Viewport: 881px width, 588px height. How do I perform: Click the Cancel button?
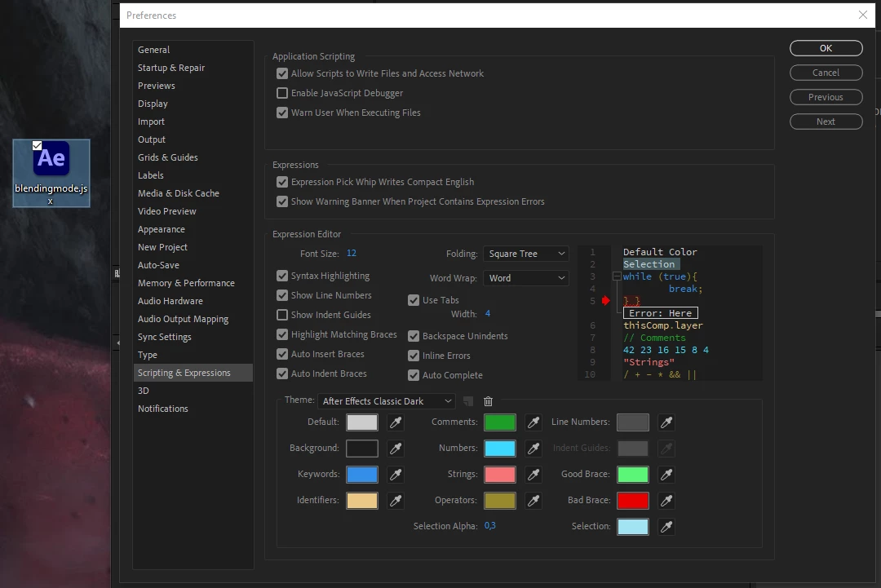click(826, 73)
